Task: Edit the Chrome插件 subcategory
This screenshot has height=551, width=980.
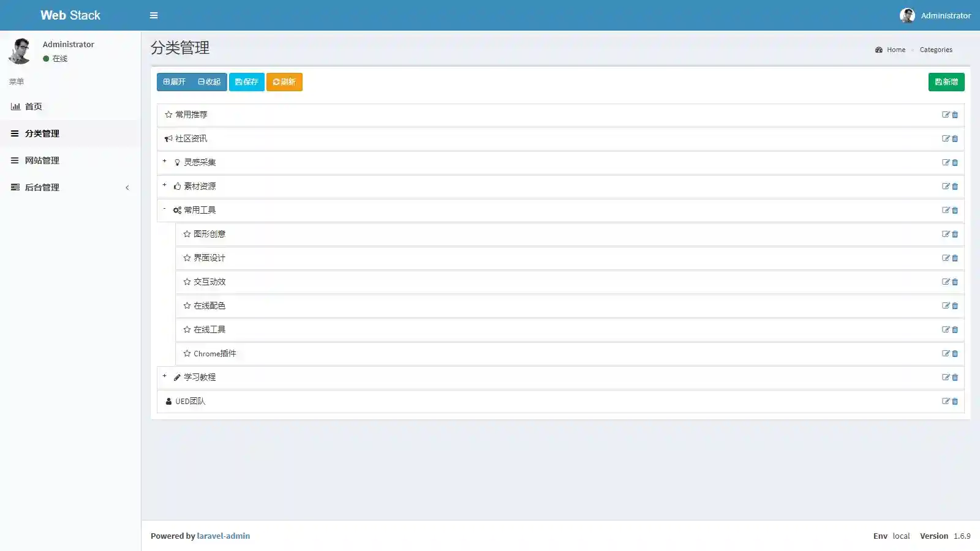Action: [x=946, y=353]
